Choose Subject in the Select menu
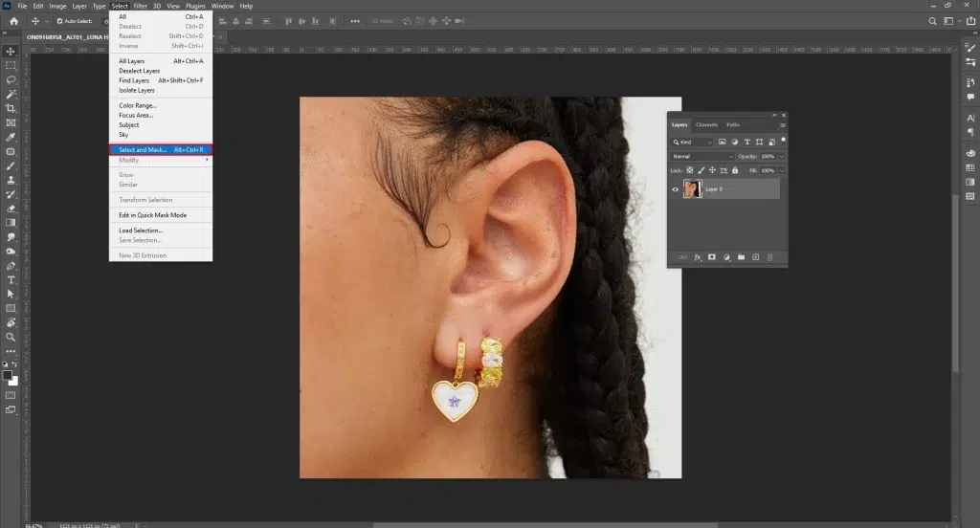The width and height of the screenshot is (980, 528). (129, 125)
